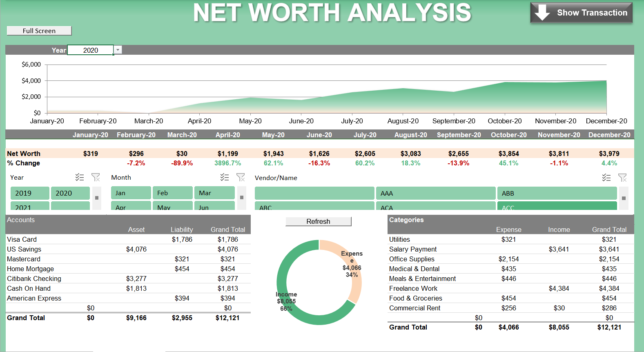Viewport: 644px width, 352px height.
Task: Click the down arrow on Show Transaction
Action: coord(542,13)
